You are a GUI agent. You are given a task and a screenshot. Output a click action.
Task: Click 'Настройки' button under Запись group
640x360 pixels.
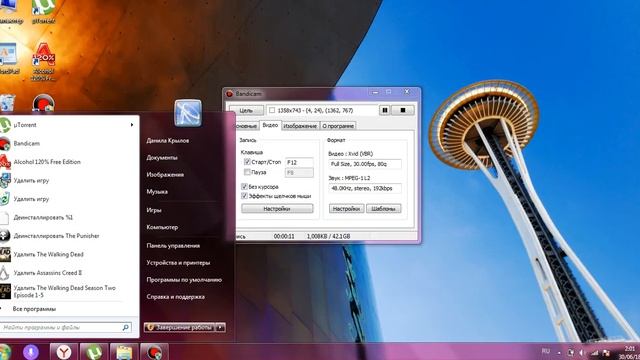click(x=277, y=209)
